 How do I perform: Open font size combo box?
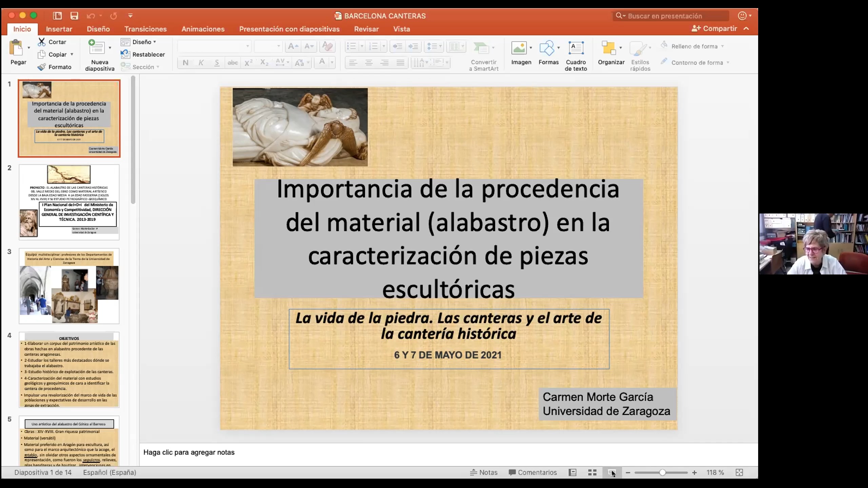268,46
